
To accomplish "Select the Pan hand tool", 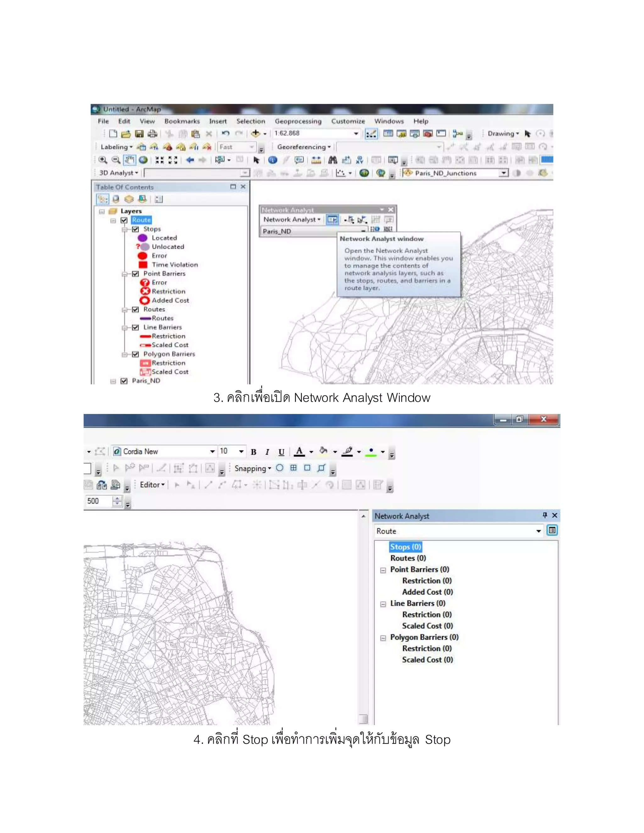I will (129, 160).
